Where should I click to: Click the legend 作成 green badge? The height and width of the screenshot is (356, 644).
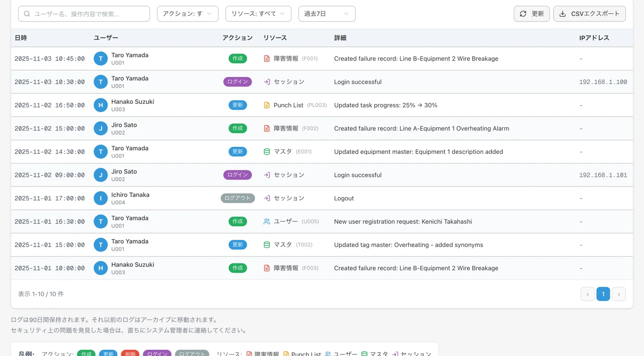tap(86, 354)
